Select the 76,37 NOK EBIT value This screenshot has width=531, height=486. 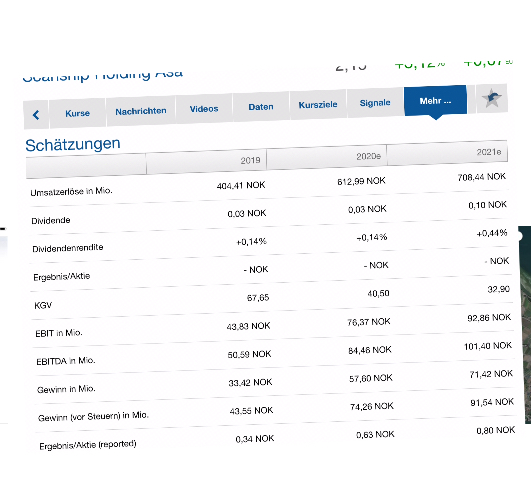(x=369, y=322)
